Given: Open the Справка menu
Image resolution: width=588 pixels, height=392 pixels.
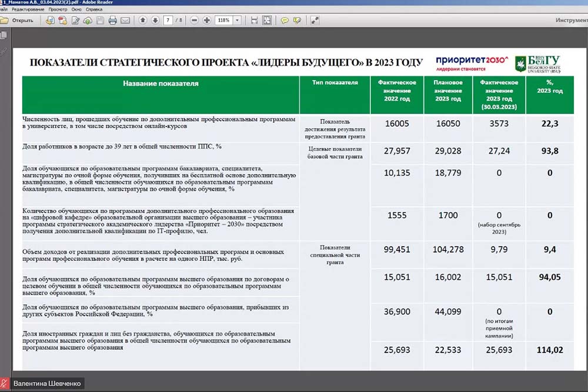Looking at the screenshot, I should (x=93, y=10).
